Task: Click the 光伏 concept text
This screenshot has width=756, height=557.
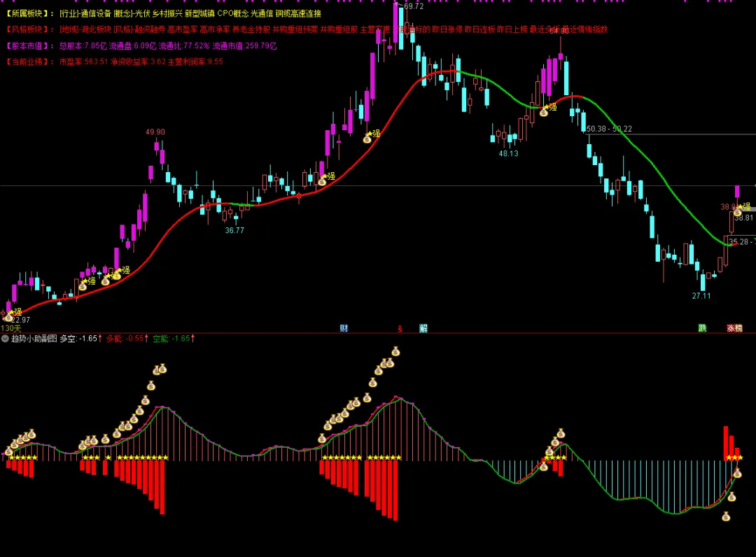Action: (142, 13)
